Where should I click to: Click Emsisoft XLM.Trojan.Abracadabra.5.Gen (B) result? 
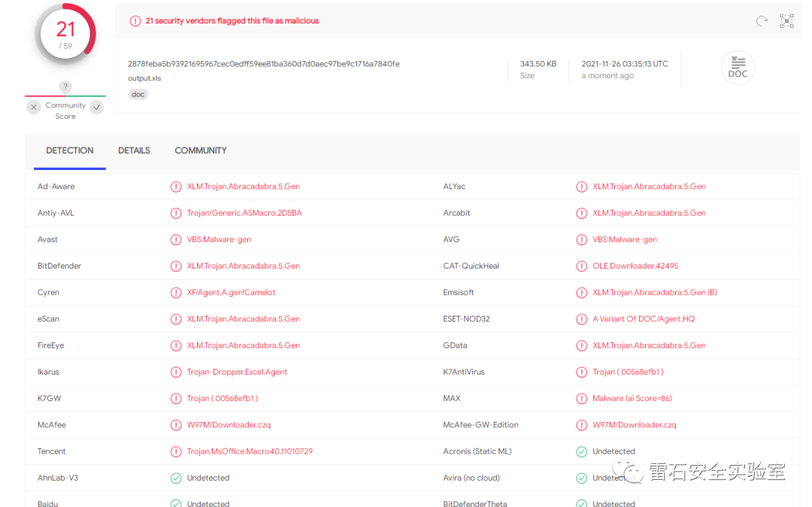(655, 293)
